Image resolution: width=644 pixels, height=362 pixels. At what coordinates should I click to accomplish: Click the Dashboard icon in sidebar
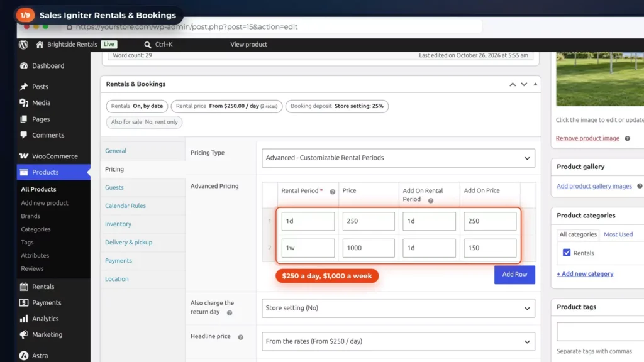[24, 65]
